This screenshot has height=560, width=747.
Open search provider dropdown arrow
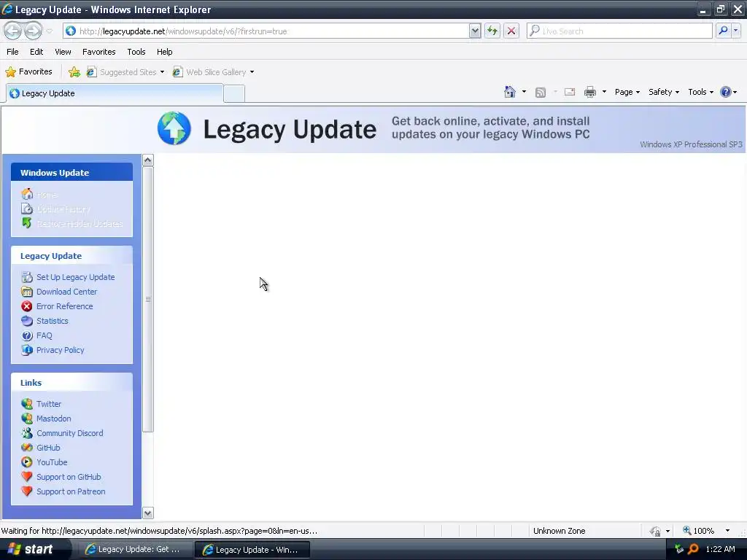coord(735,31)
